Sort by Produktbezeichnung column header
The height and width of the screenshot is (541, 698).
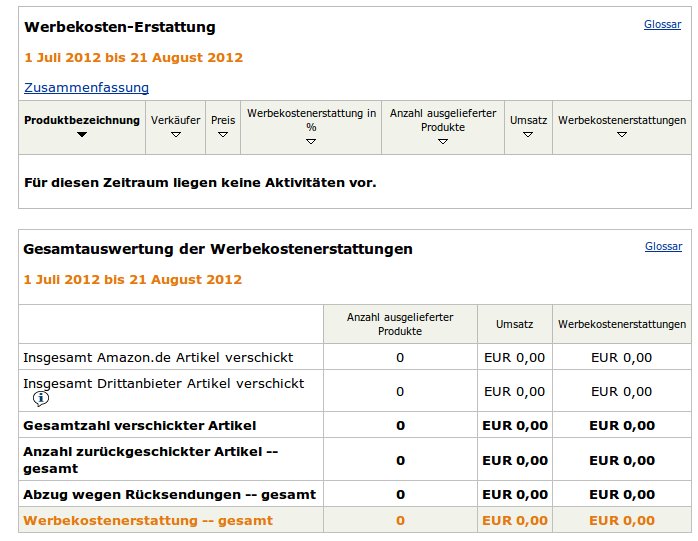coord(82,120)
